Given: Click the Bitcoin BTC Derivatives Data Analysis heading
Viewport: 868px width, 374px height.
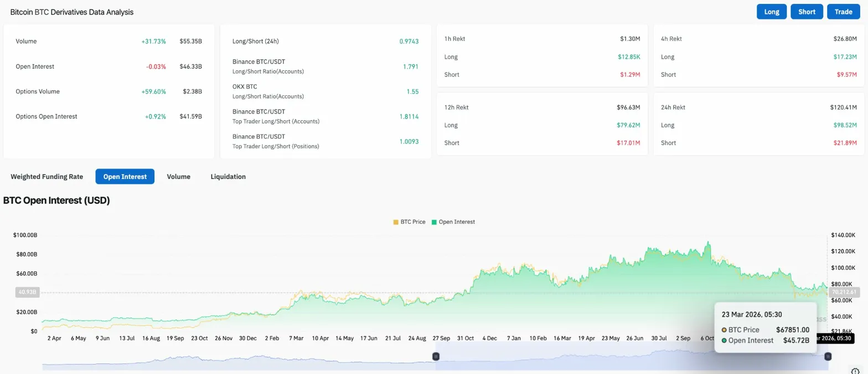Looking at the screenshot, I should point(72,12).
